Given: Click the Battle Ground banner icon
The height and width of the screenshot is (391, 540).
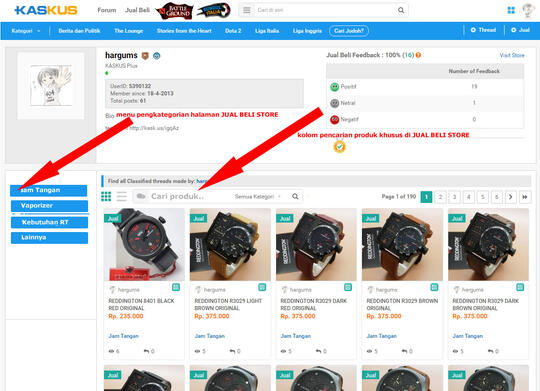Looking at the screenshot, I should (x=174, y=11).
